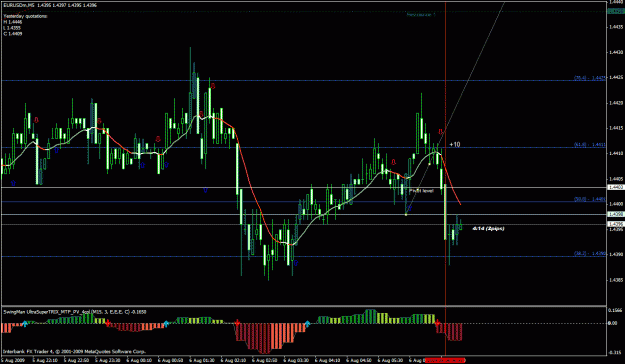Click the 1.4430 price axis label
The image size is (625, 364).
(616, 52)
